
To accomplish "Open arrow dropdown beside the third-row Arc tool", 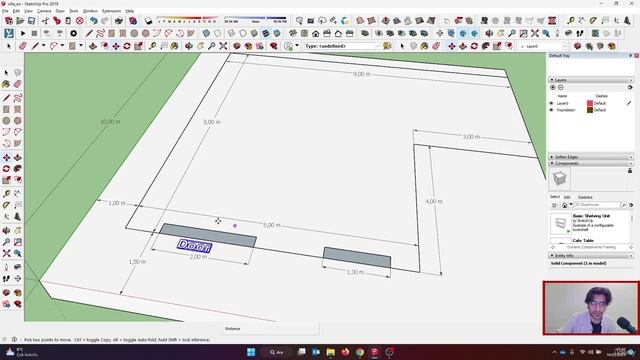I will pyautogui.click(x=62, y=46).
